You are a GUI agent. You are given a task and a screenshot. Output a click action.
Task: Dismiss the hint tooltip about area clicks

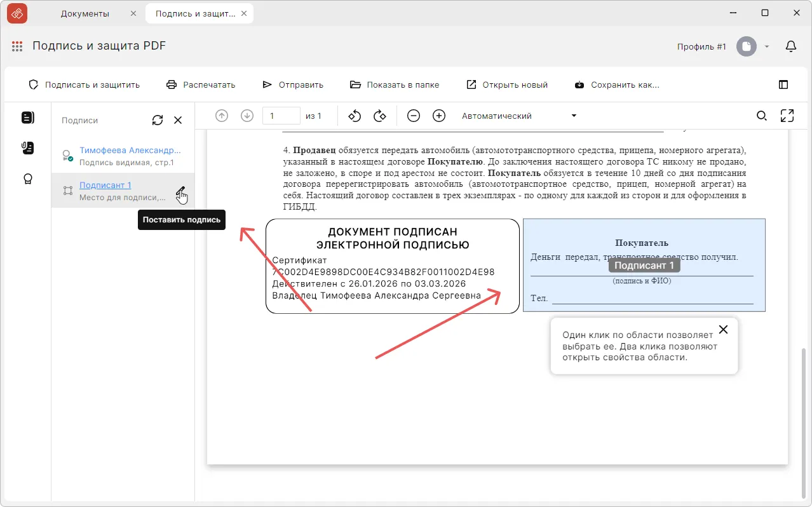coord(723,329)
